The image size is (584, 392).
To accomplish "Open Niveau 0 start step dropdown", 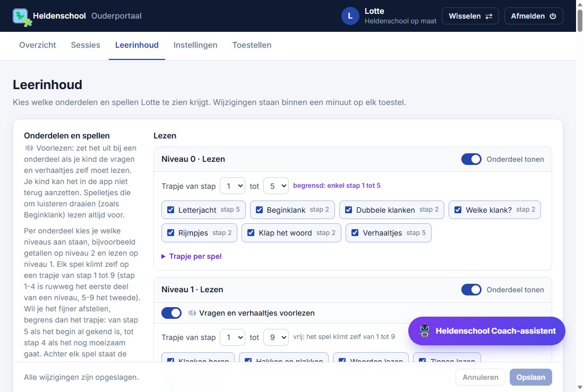I will coord(233,186).
